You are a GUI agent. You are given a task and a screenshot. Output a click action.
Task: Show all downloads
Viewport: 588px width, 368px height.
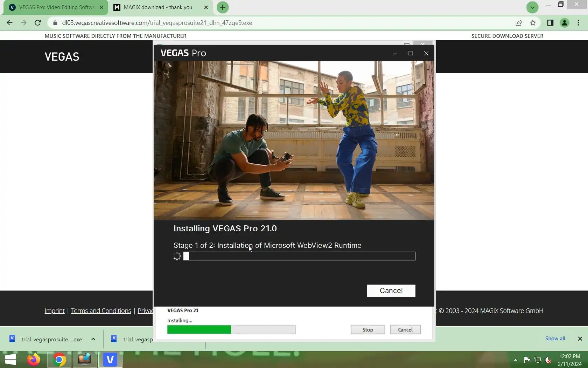[x=555, y=339]
